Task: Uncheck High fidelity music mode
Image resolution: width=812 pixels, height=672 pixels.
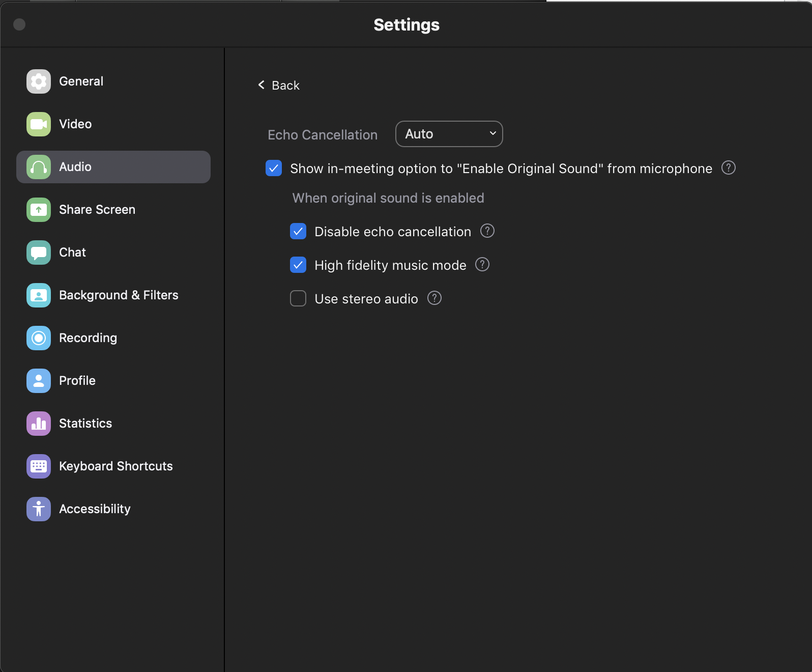Action: (298, 265)
